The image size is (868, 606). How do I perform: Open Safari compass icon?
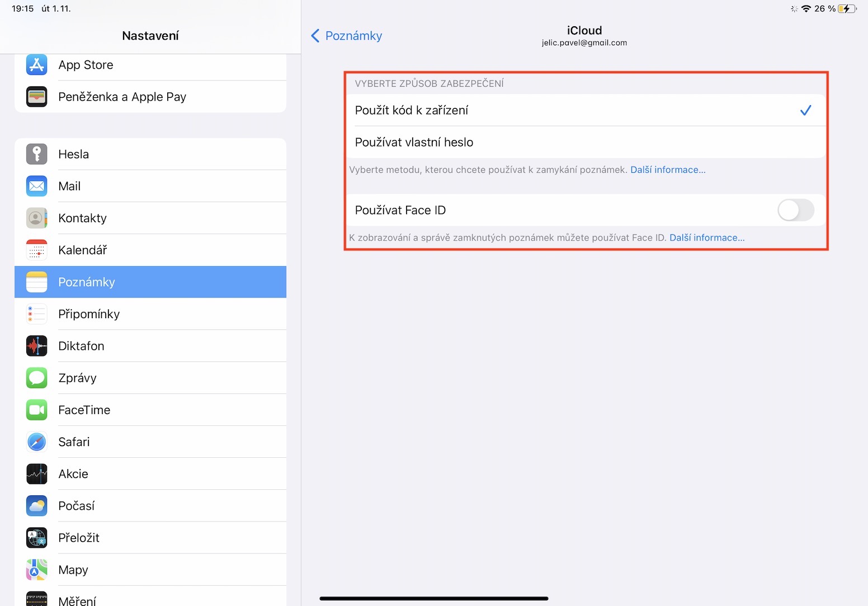click(x=36, y=442)
